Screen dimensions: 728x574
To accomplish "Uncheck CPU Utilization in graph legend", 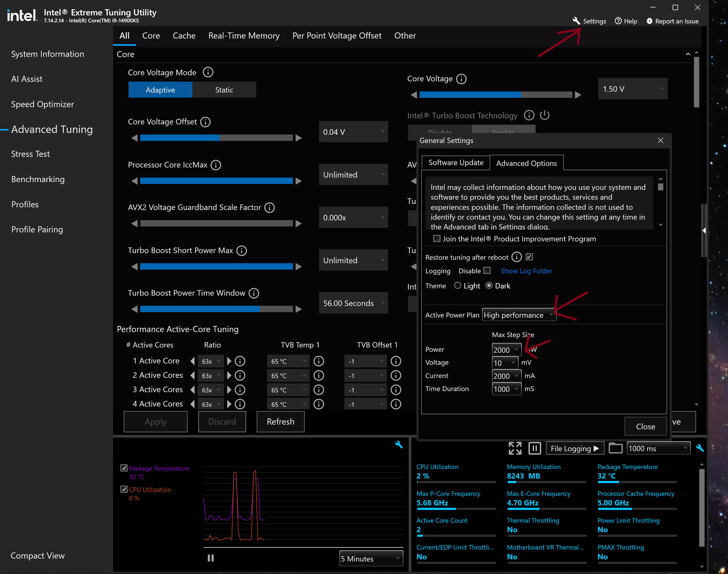I will pyautogui.click(x=124, y=489).
